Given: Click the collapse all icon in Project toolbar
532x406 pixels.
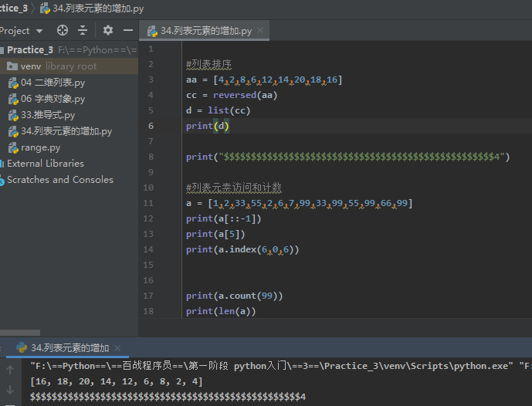Looking at the screenshot, I should [83, 30].
